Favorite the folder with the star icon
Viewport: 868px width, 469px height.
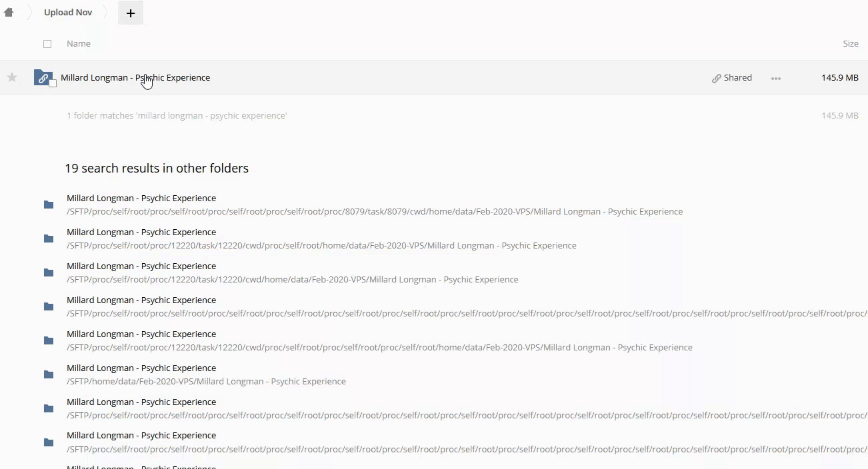pos(12,78)
